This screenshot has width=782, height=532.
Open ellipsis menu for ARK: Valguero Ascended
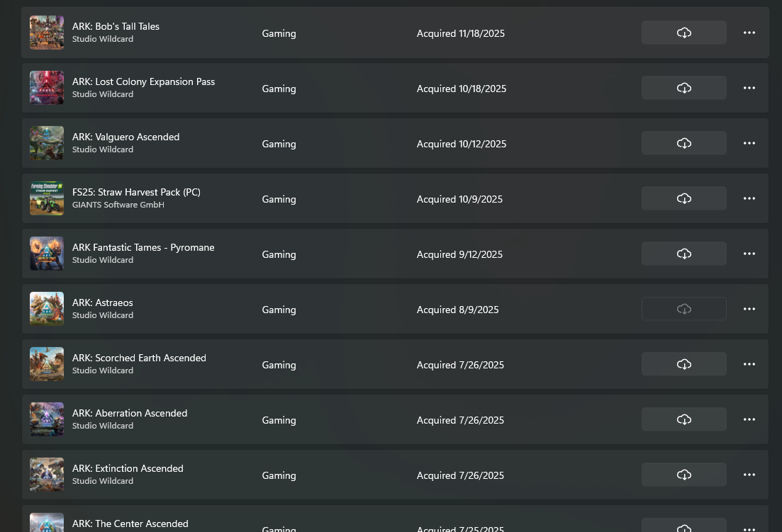[749, 144]
